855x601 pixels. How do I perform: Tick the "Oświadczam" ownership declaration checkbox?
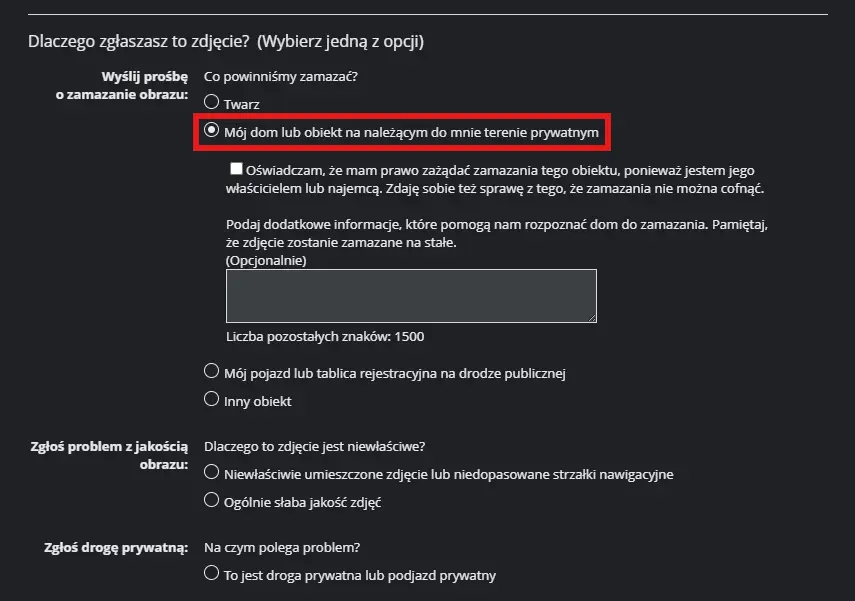pyautogui.click(x=237, y=170)
